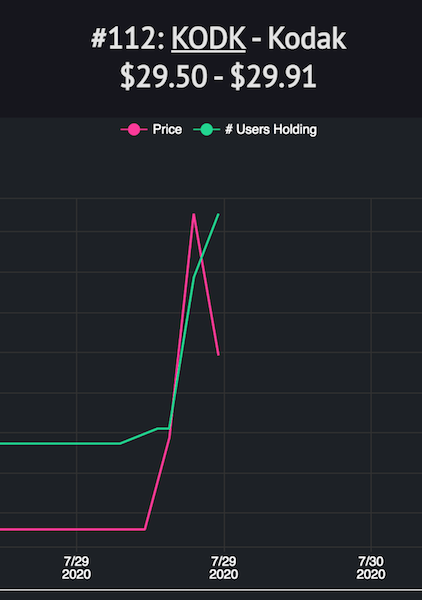Click the green line's small plateau before the spike
Viewport: 422px width, 600px height.
click(163, 428)
